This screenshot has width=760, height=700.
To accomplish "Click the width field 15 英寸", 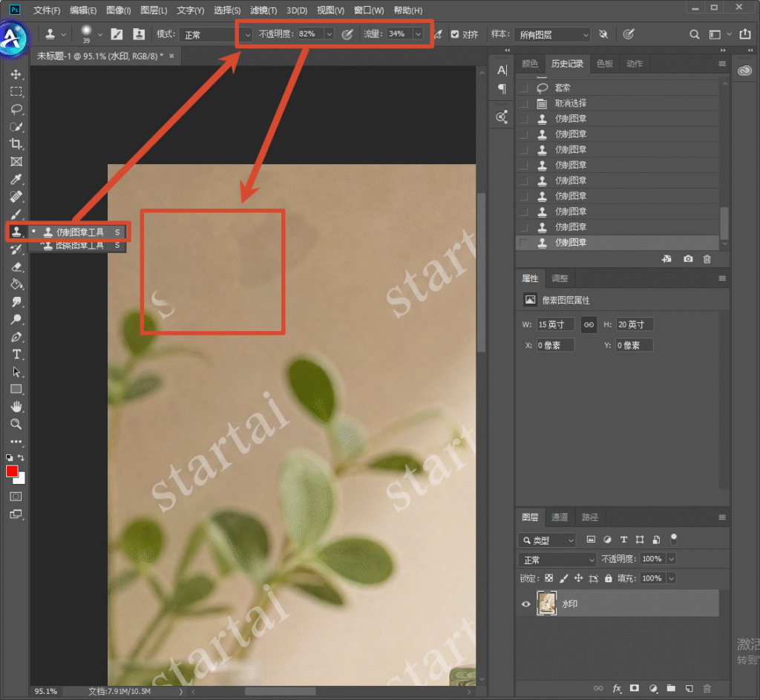I will (x=555, y=324).
